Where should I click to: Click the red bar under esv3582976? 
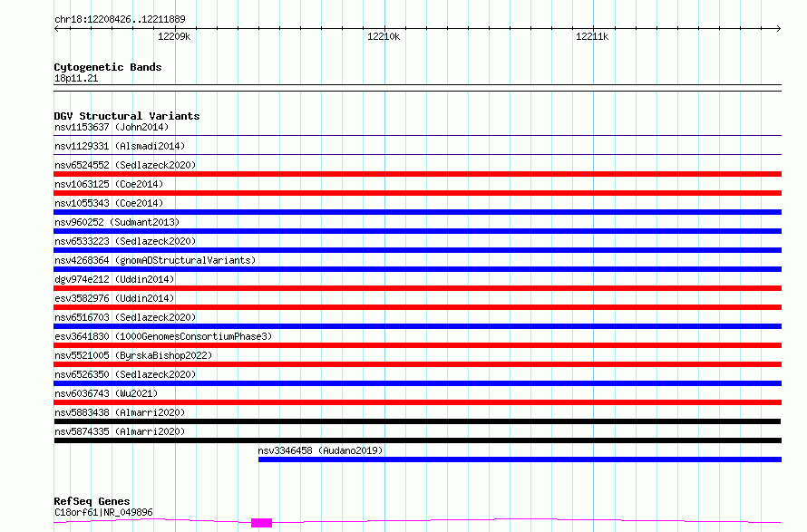[417, 307]
